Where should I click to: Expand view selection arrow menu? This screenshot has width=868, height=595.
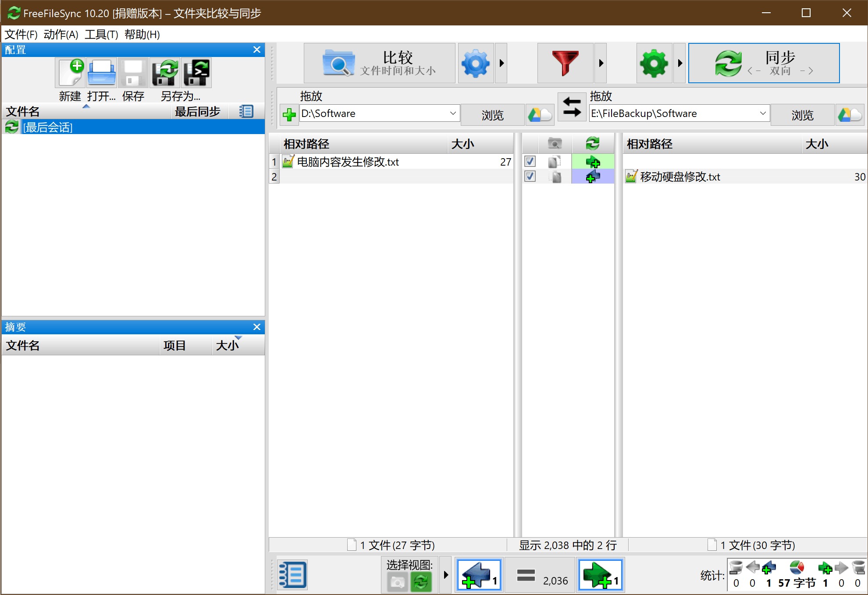click(445, 574)
